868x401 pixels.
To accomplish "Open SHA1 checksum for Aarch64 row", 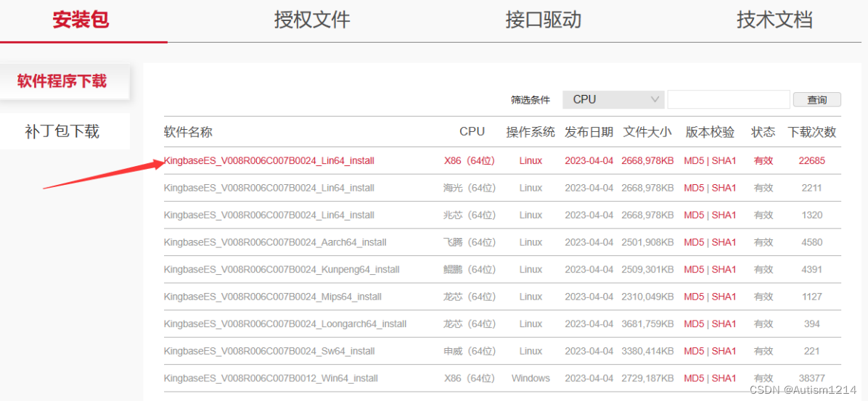I will click(724, 242).
